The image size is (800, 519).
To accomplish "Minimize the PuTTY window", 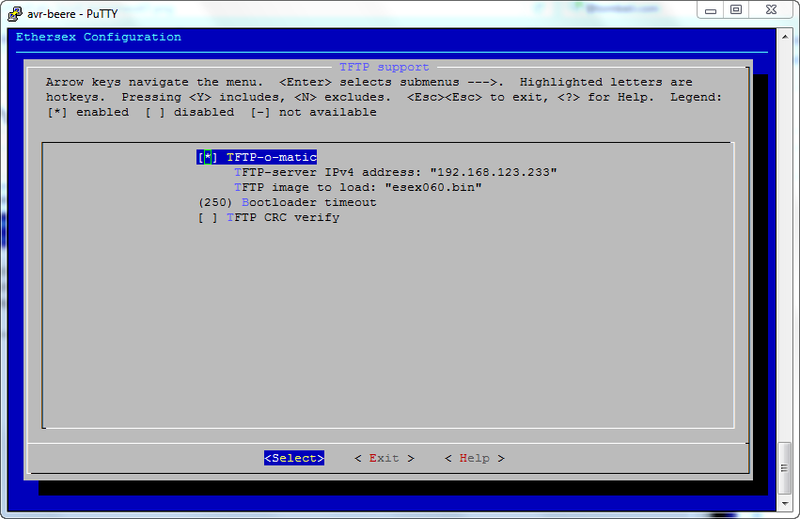I will click(x=710, y=9).
